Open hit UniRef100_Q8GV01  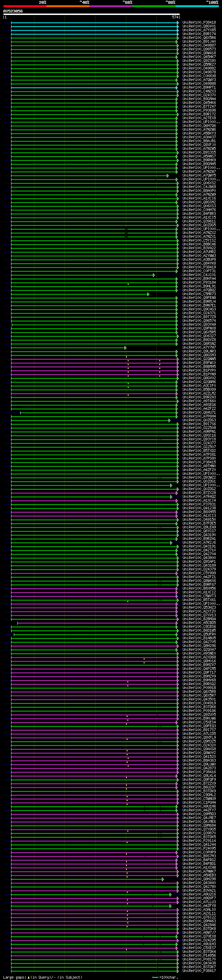coord(199,26)
